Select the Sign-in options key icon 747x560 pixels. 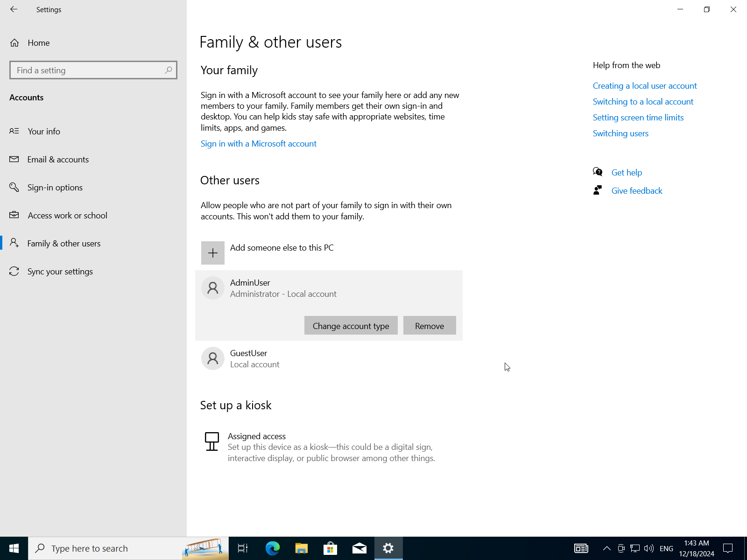14,187
